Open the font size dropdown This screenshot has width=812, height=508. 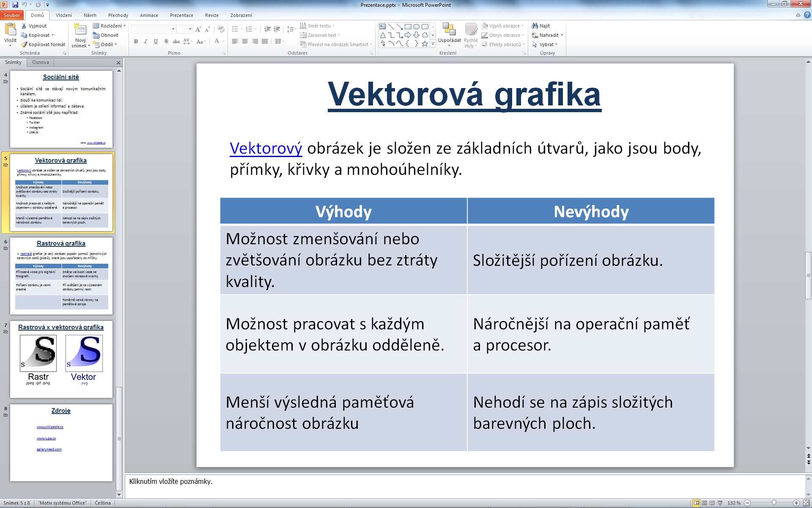click(x=190, y=29)
